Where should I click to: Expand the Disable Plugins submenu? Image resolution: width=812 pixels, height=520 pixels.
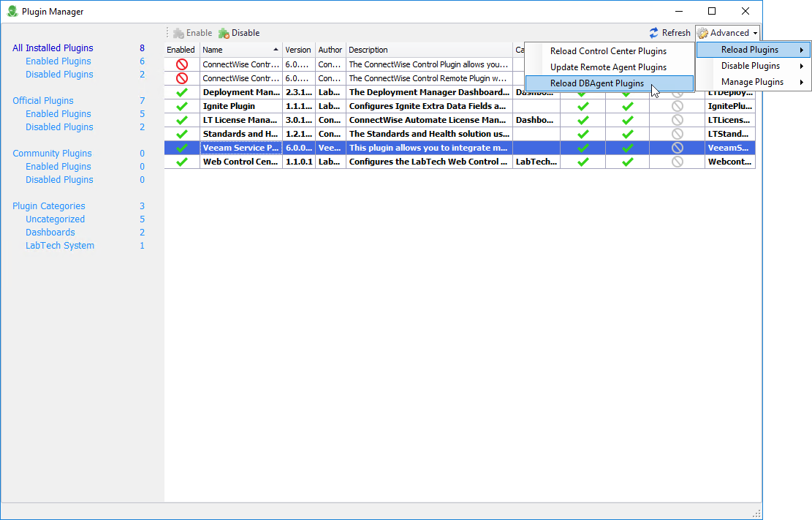752,65
